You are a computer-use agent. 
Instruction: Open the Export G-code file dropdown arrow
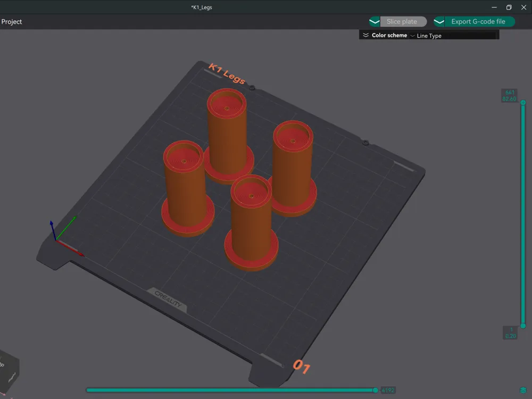[x=439, y=22]
